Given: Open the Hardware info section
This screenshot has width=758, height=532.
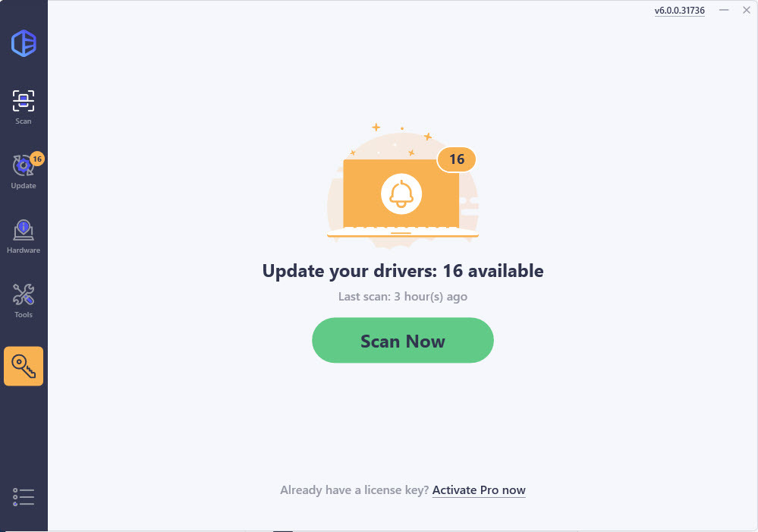Looking at the screenshot, I should 24,237.
